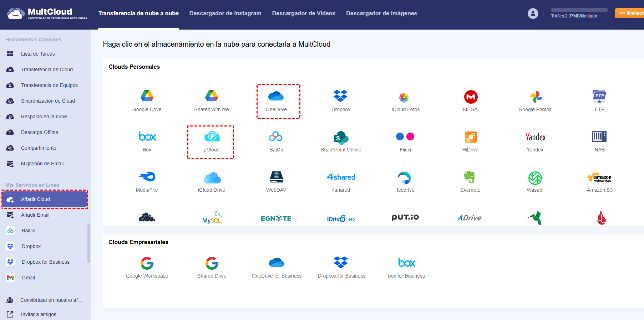Click the Wasabi cloud icon

535,178
